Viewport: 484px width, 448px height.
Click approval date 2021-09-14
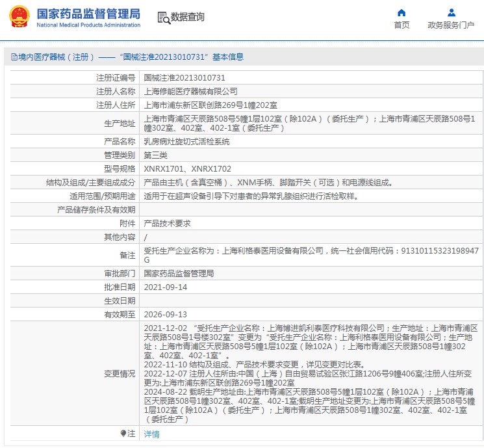point(165,287)
